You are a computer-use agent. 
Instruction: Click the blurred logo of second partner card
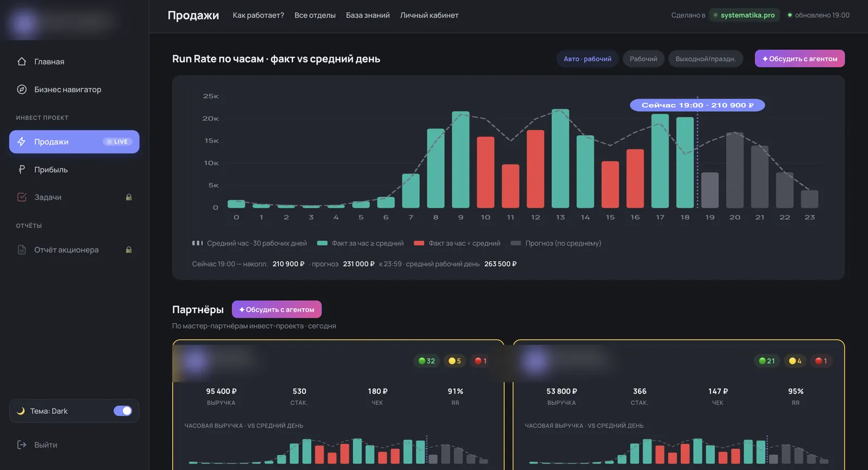535,360
